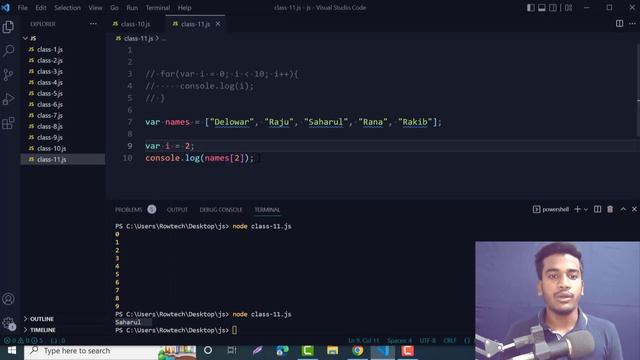This screenshot has height=360, width=640.
Task: Open the View menu
Action: pyautogui.click(x=95, y=8)
